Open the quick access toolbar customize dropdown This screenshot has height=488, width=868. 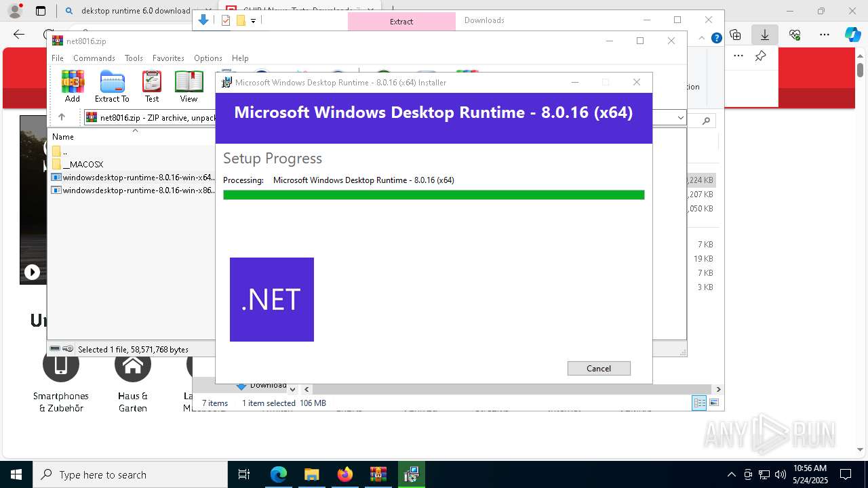click(253, 20)
